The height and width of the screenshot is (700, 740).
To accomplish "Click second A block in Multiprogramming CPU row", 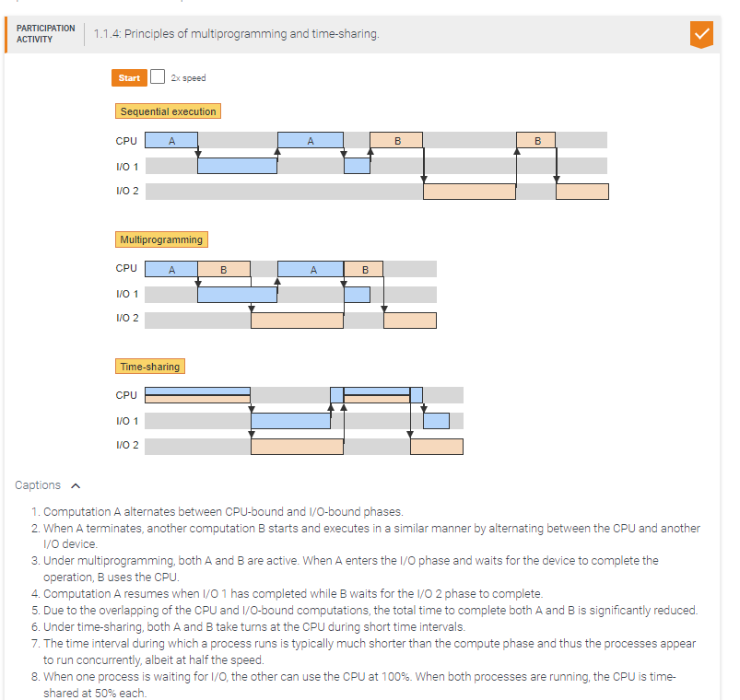I will tap(311, 269).
